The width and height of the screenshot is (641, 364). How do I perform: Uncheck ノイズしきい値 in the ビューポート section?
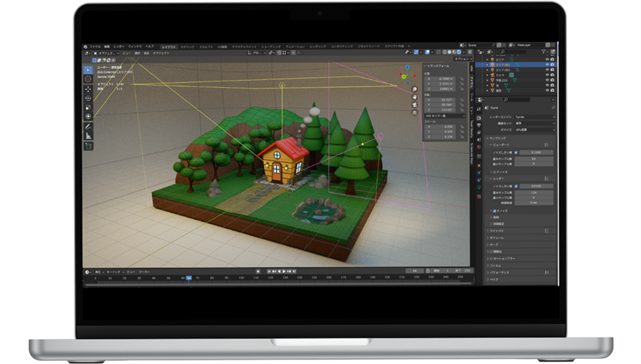[x=516, y=152]
